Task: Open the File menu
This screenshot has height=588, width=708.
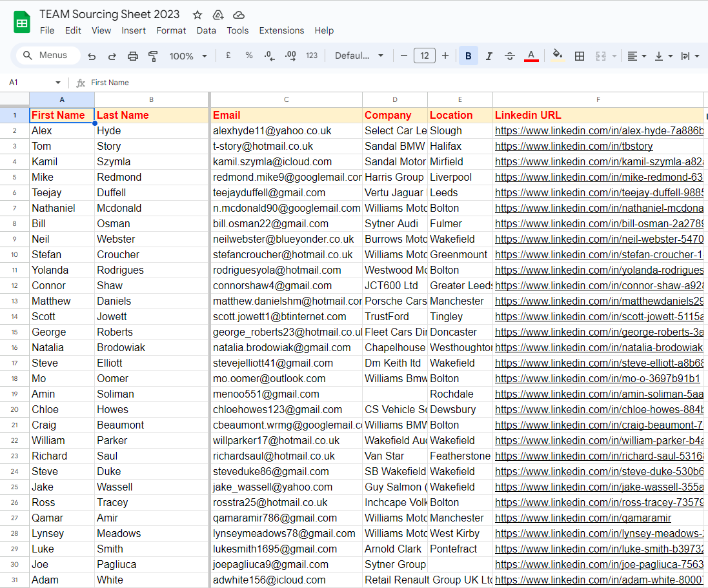Action: tap(47, 31)
